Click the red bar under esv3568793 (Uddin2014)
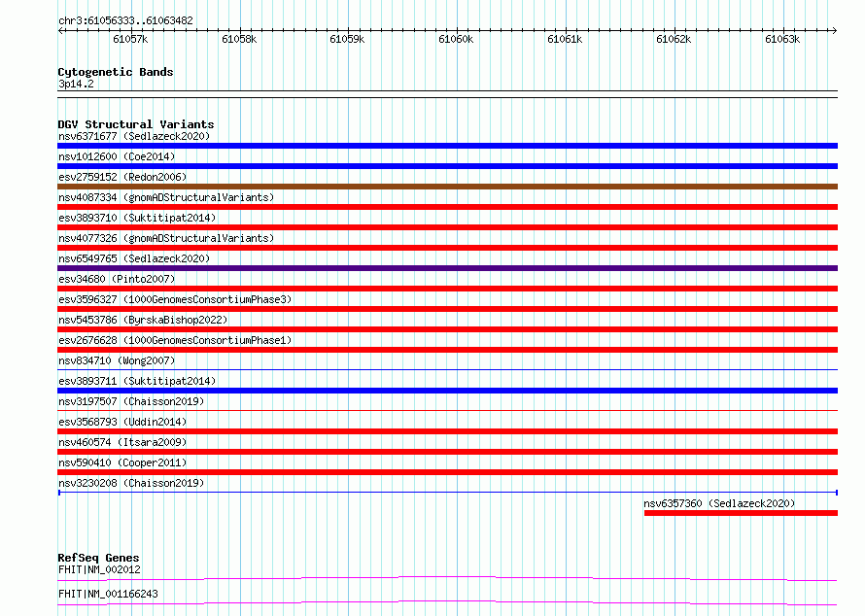This screenshot has height=616, width=865. tap(447, 431)
